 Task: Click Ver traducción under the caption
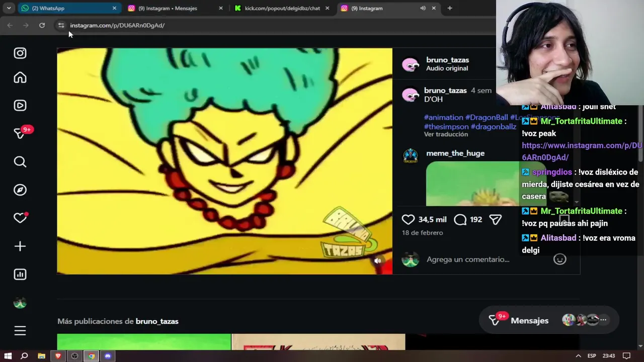(x=446, y=134)
